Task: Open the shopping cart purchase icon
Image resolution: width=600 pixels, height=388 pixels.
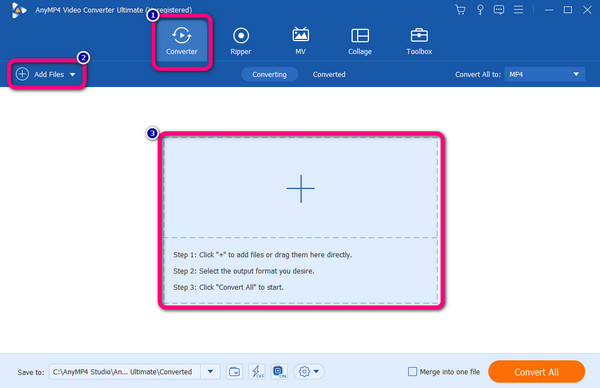Action: click(460, 10)
